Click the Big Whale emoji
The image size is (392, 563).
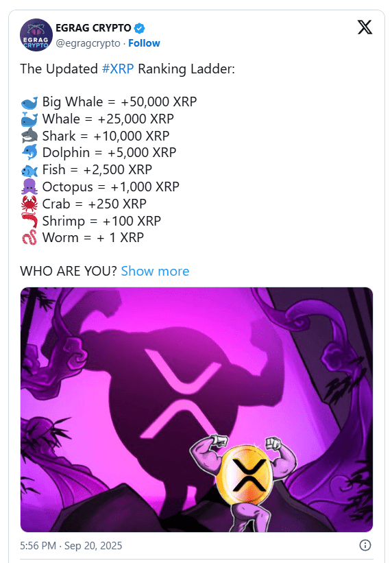[29, 103]
